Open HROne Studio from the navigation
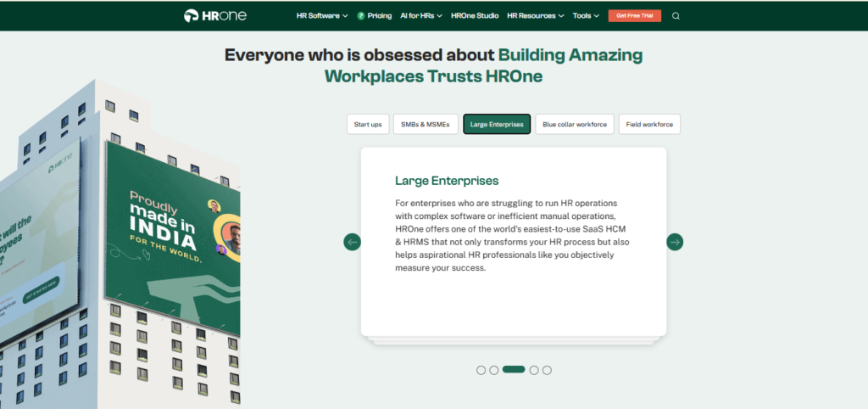This screenshot has width=868, height=409. coord(475,16)
